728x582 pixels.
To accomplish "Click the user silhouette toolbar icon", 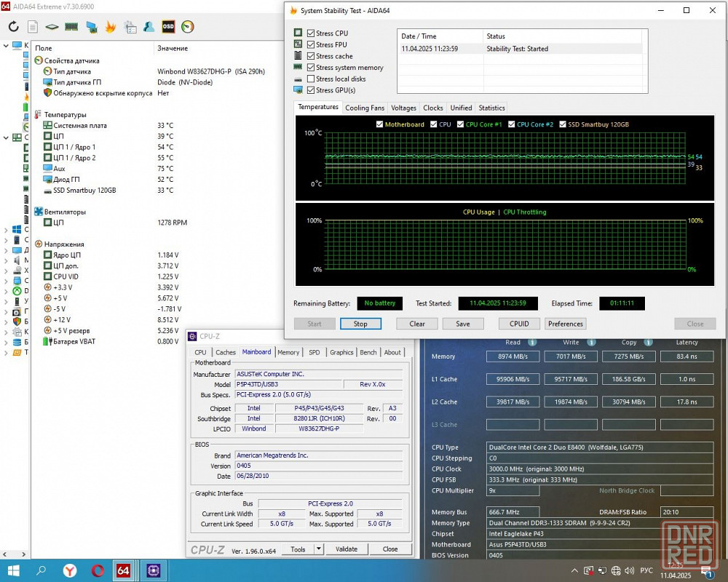I will click(149, 26).
